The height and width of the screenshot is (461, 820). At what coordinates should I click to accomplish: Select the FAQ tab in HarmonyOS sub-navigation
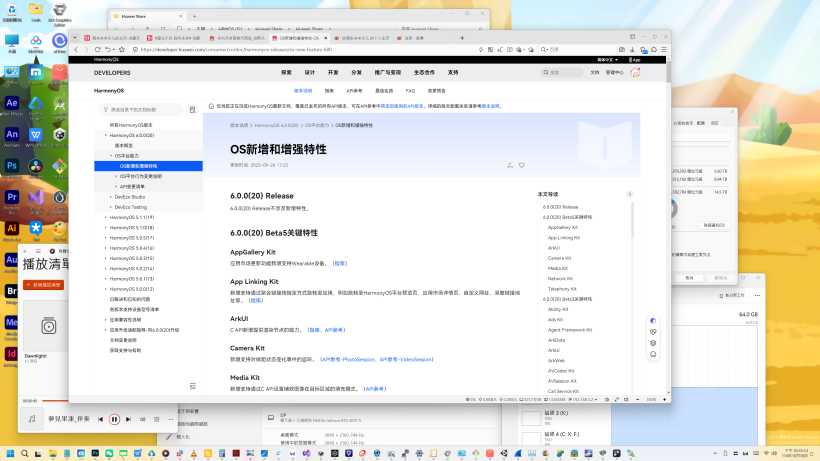click(x=411, y=91)
